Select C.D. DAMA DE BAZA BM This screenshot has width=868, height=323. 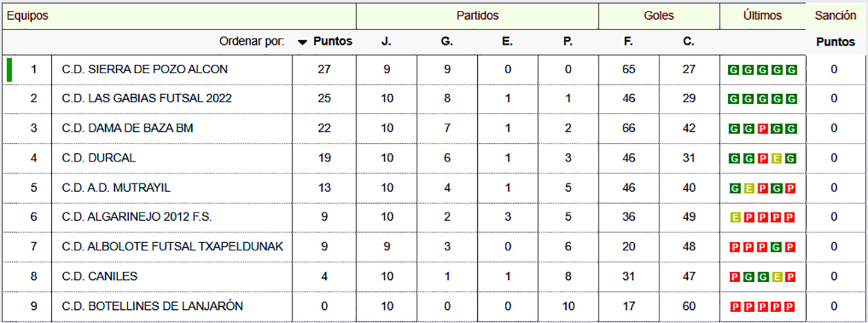(x=127, y=128)
